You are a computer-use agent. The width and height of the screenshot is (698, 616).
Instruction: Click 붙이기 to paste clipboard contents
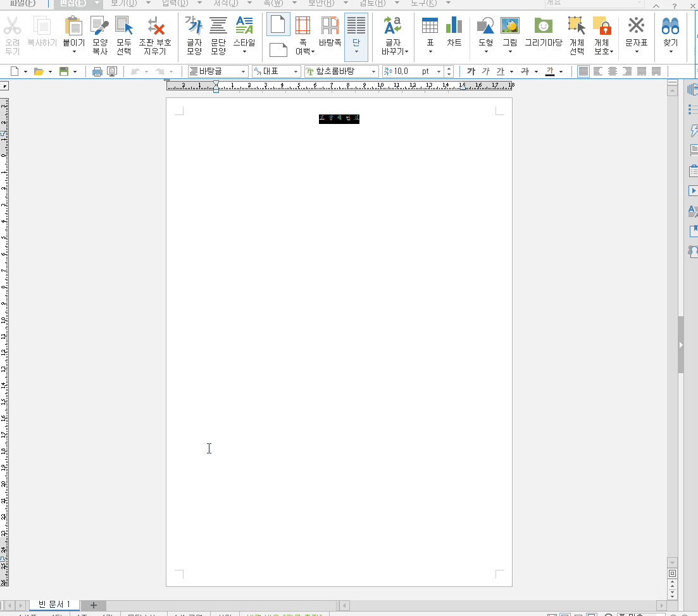pyautogui.click(x=73, y=32)
